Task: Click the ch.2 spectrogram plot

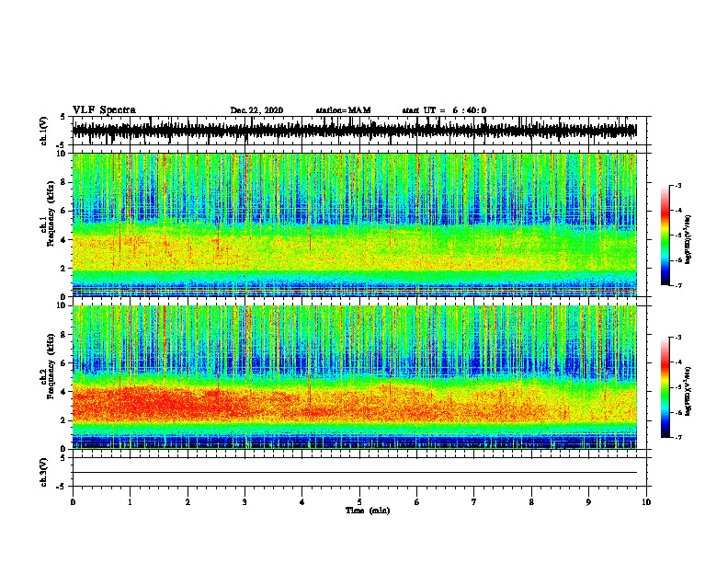Action: point(354,377)
